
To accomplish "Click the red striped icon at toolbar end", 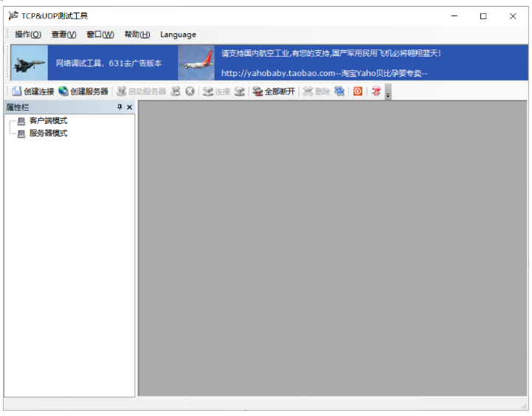I will (x=376, y=91).
